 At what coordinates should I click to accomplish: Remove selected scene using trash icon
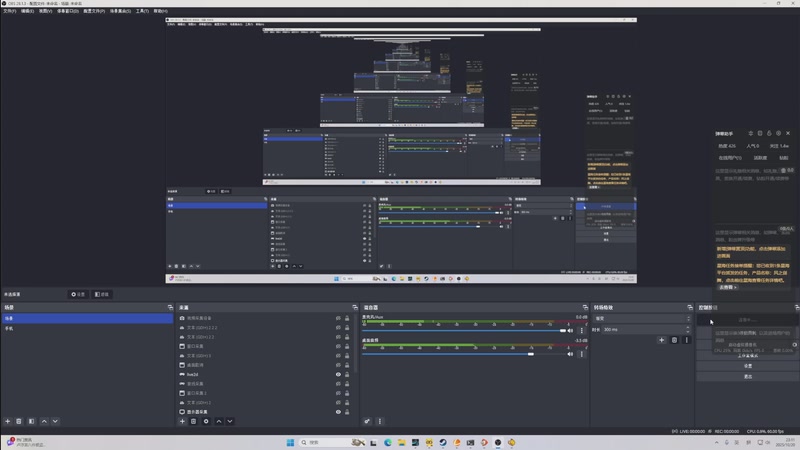coord(19,421)
